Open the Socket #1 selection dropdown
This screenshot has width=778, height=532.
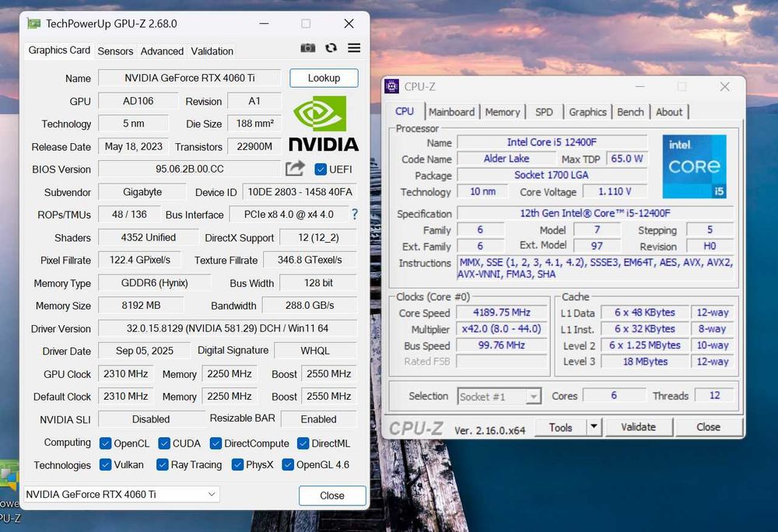499,396
